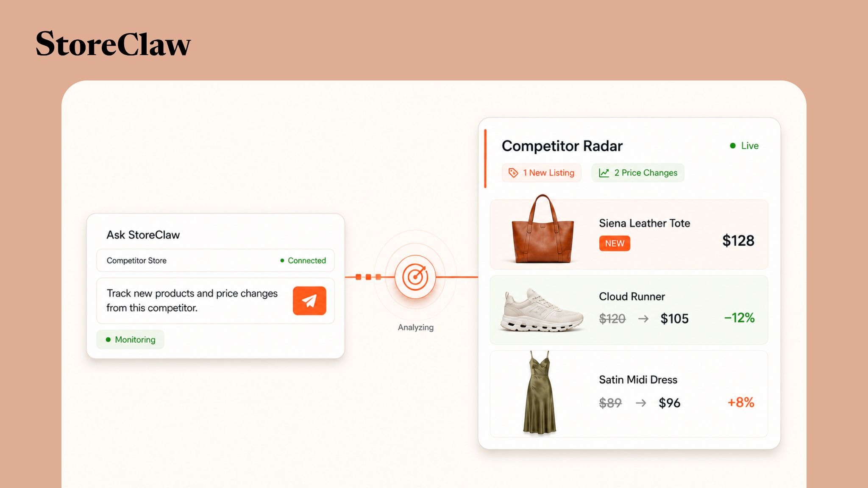Viewport: 868px width, 488px height.
Task: Click the arrow between $120 and $105
Action: [643, 319]
